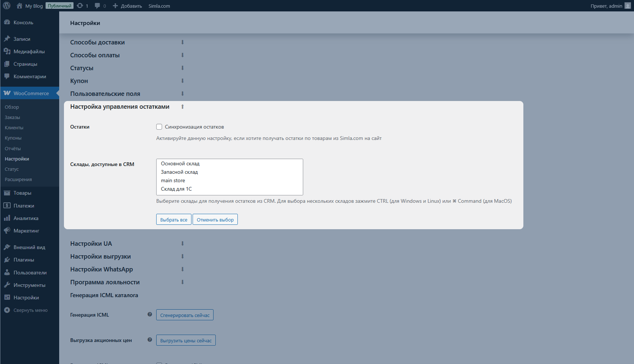Screen dimensions: 634x364
Task: Open Плагины from the sidebar
Action: pyautogui.click(x=24, y=260)
